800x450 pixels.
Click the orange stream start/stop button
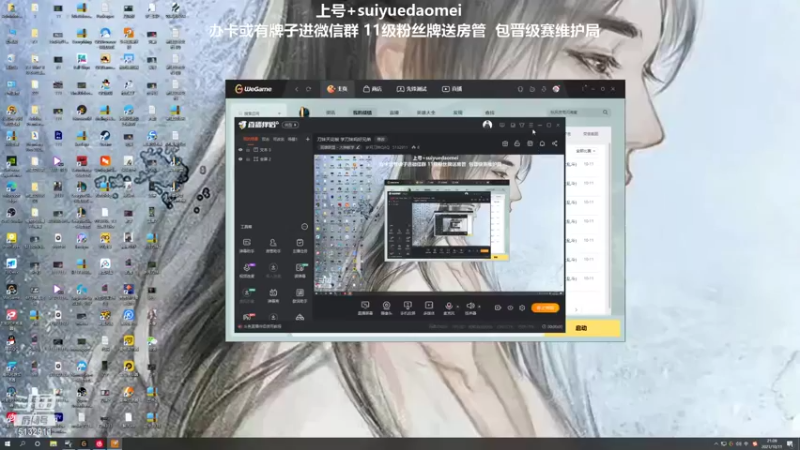point(545,308)
